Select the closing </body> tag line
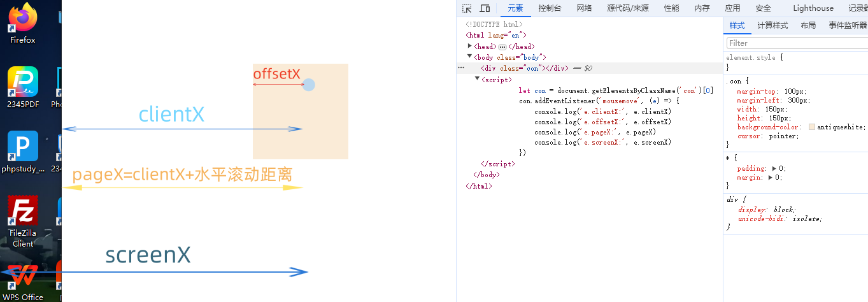The height and width of the screenshot is (302, 868). [487, 175]
